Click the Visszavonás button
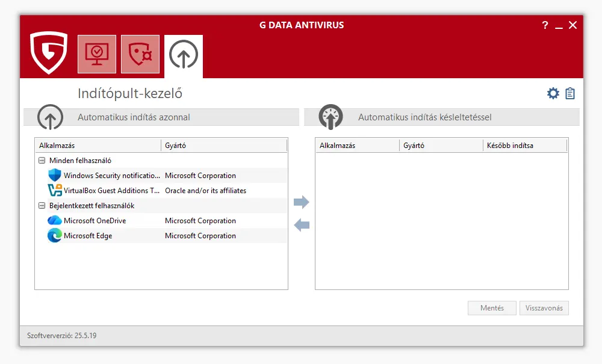The width and height of the screenshot is (602, 364). tap(544, 308)
